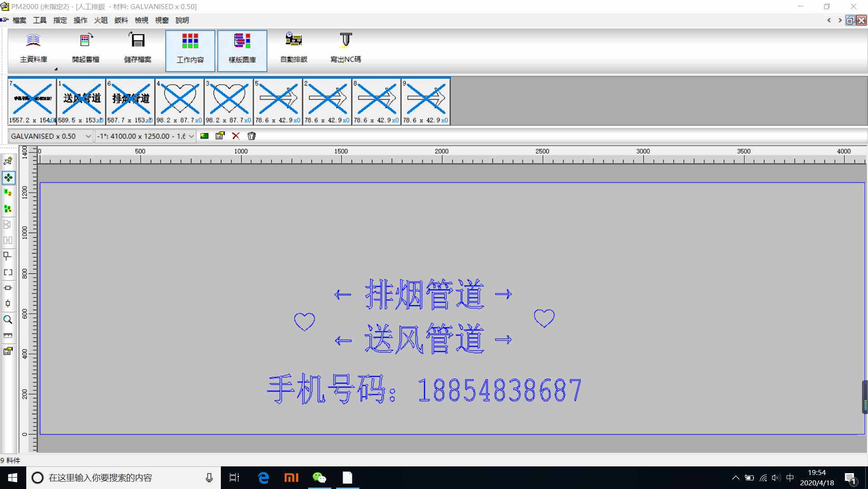This screenshot has height=489, width=868.
Task: Select part thumbnail 1 送风管道
Action: point(81,101)
